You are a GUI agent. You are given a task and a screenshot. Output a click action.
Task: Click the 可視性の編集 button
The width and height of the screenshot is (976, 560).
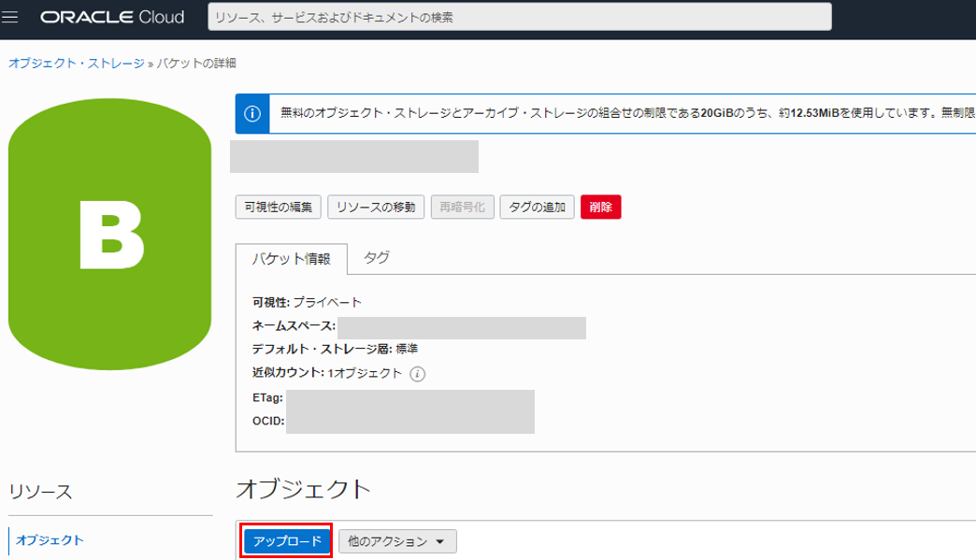coord(279,208)
